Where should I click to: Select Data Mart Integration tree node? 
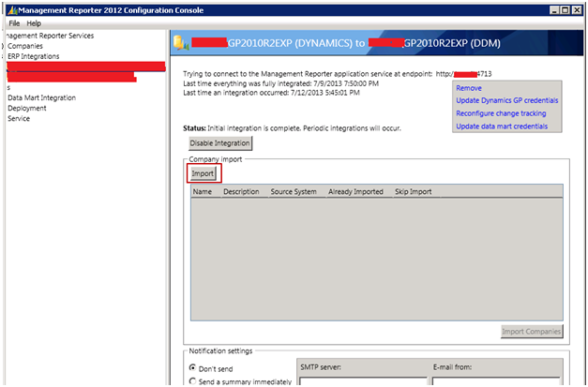[x=41, y=97]
